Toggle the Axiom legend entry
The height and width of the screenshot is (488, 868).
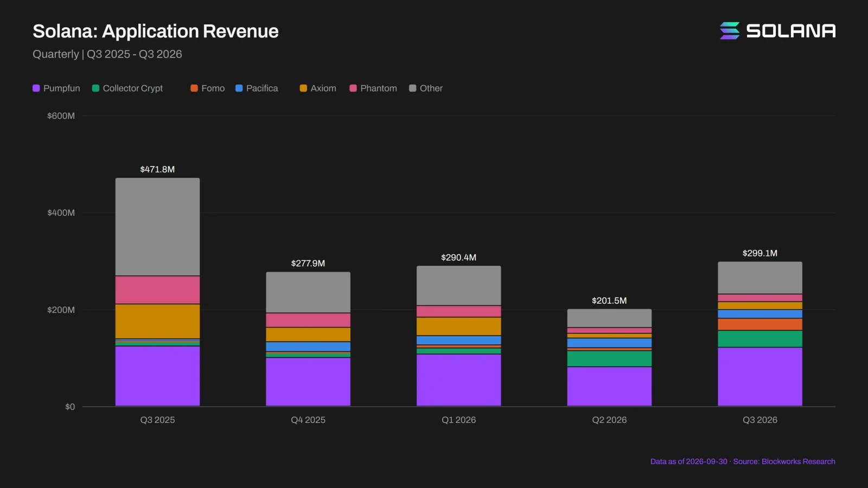click(318, 88)
